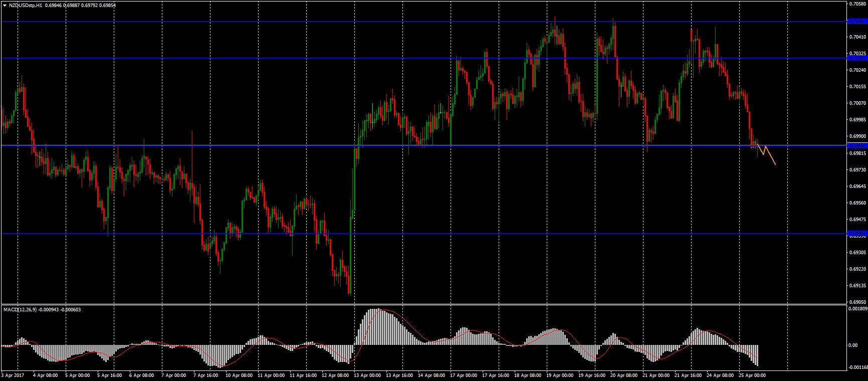
Task: Select the orange zigzag forecast line
Action: [770, 155]
